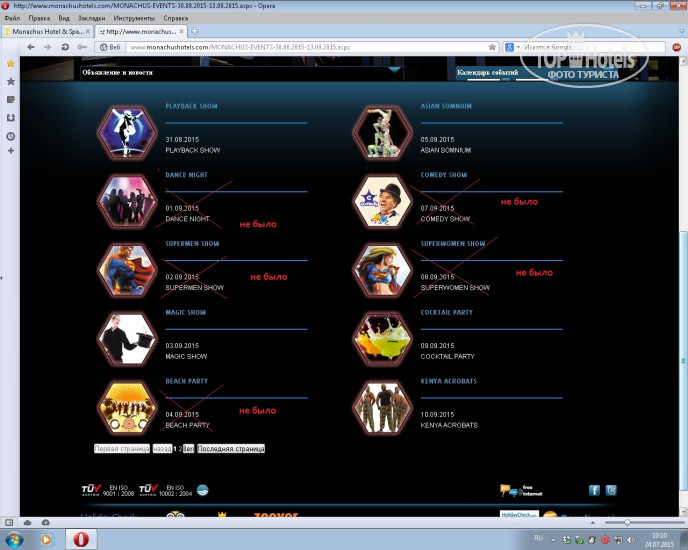Add a panel with the sidebar plus icon
The width and height of the screenshot is (688, 550).
11,151
